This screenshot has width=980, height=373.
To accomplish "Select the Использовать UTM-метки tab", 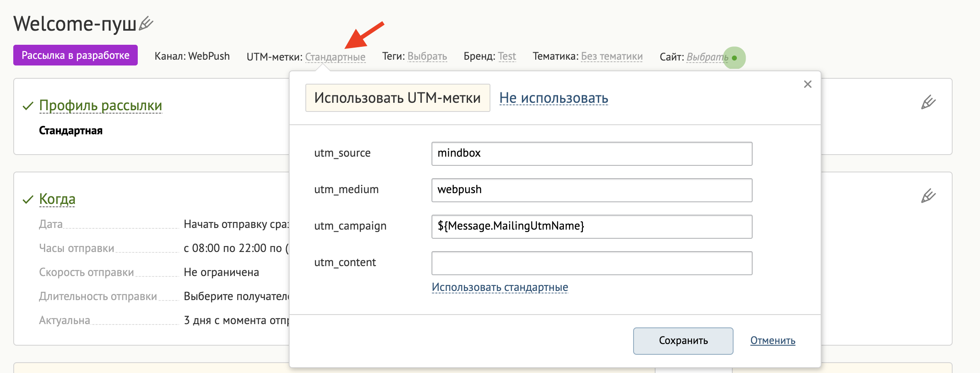I will 397,98.
